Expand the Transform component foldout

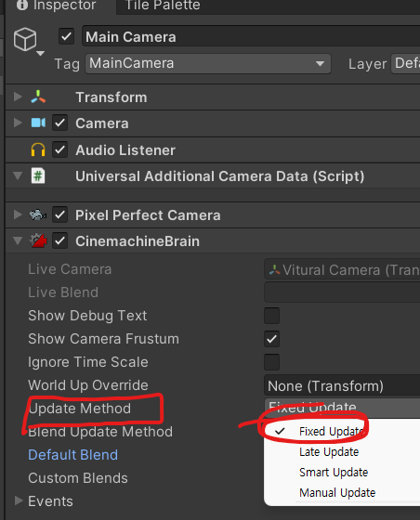[18, 97]
